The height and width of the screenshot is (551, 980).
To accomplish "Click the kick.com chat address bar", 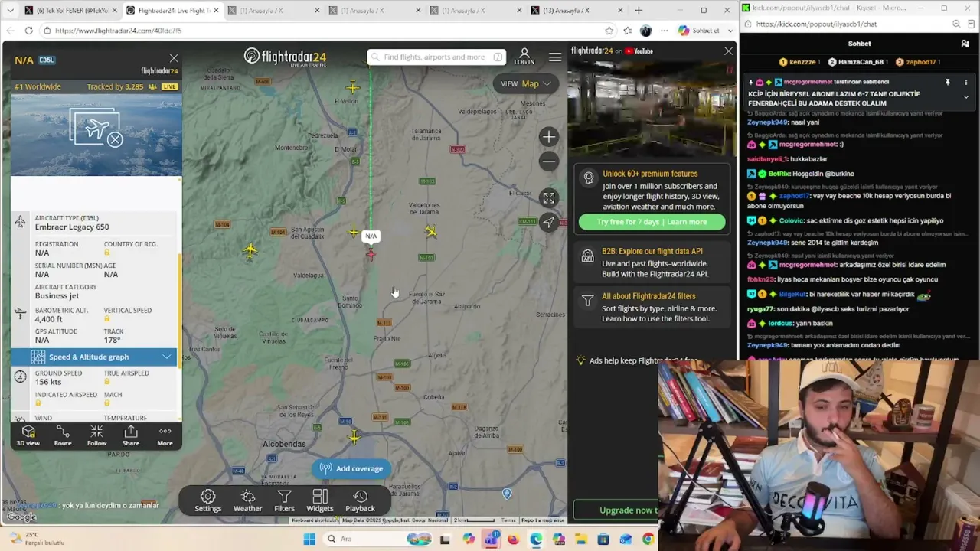I will click(816, 24).
